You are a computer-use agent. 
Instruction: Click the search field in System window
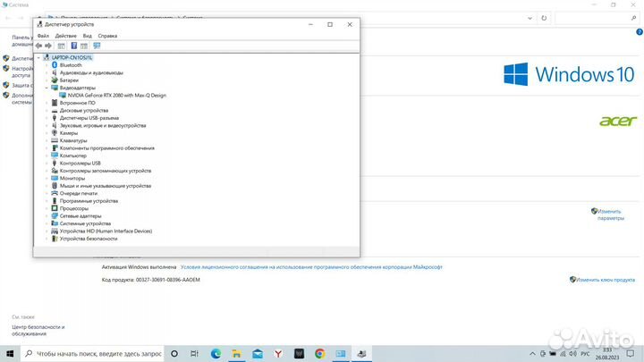(597, 18)
